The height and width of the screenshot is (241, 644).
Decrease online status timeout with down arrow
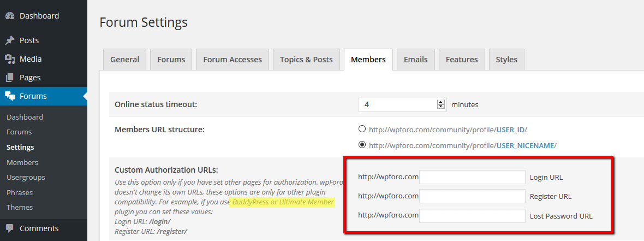point(441,107)
